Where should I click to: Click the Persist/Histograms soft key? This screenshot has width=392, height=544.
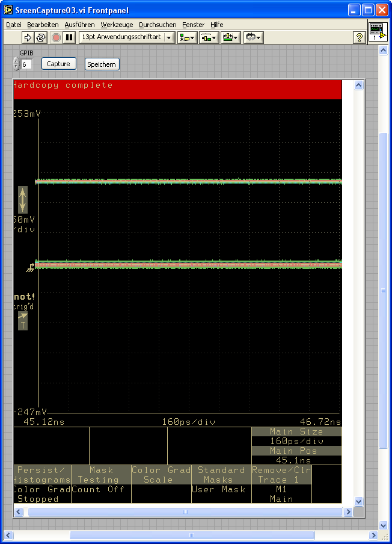point(42,475)
